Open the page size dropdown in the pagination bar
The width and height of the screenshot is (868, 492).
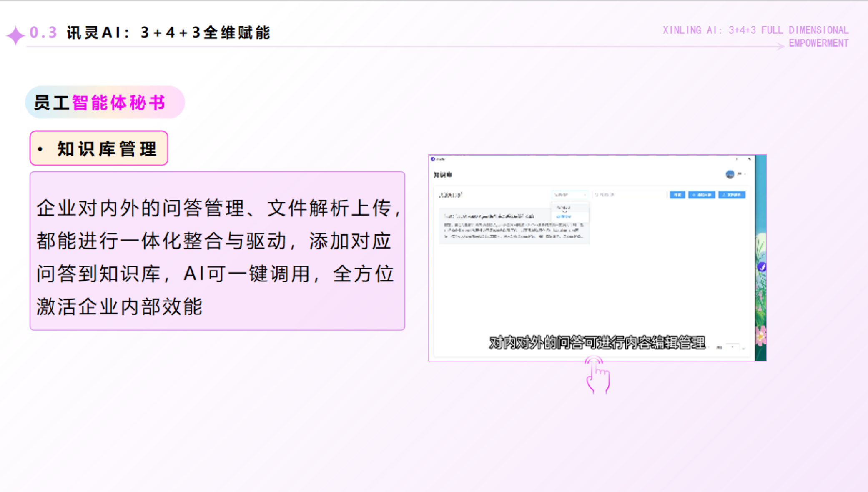[733, 347]
